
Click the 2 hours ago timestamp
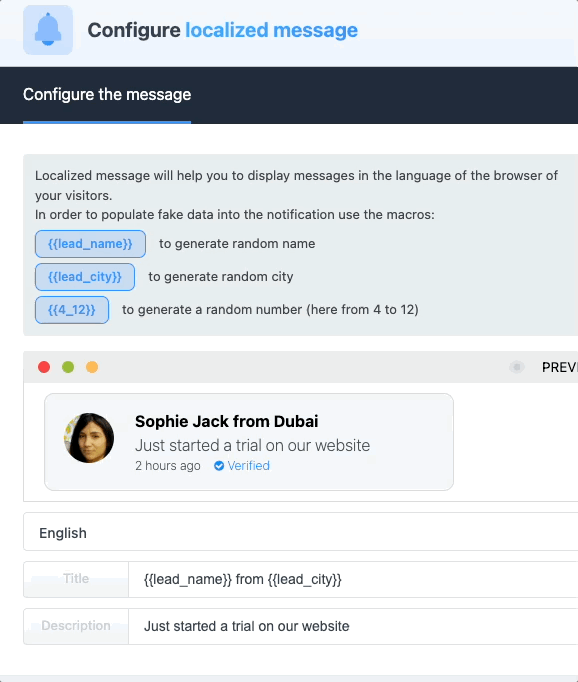(168, 466)
